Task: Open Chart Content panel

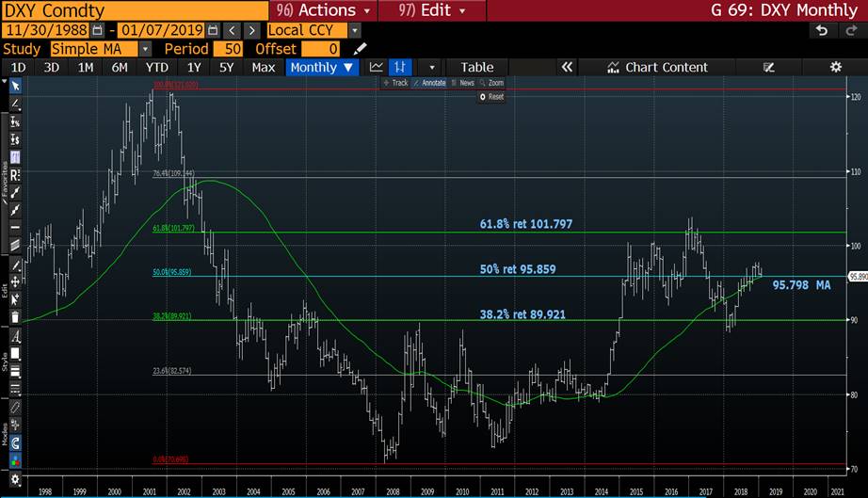Action: click(657, 67)
